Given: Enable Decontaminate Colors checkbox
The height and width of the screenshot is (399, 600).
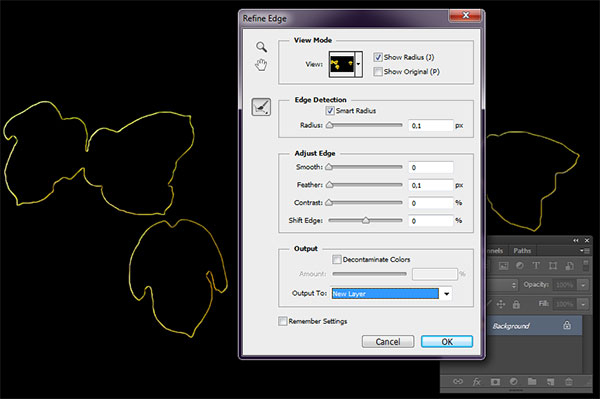Looking at the screenshot, I should 336,259.
